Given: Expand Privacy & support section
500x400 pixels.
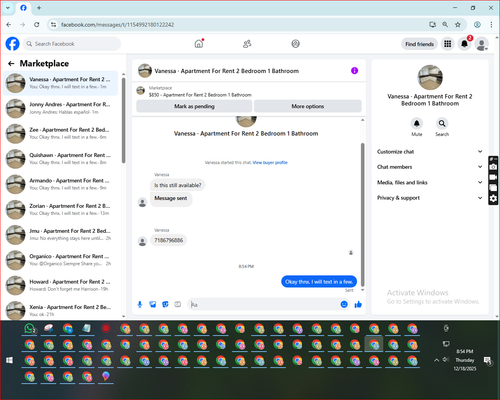Looking at the screenshot, I should [430, 198].
